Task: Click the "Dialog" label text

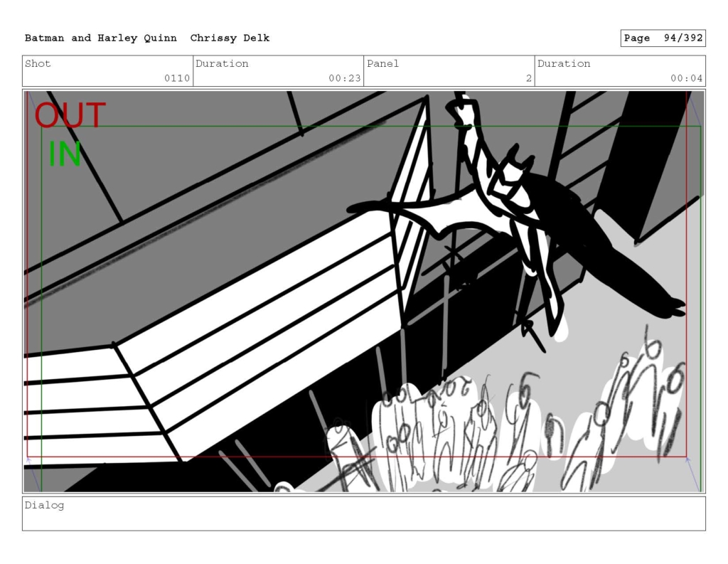Action: pos(45,506)
